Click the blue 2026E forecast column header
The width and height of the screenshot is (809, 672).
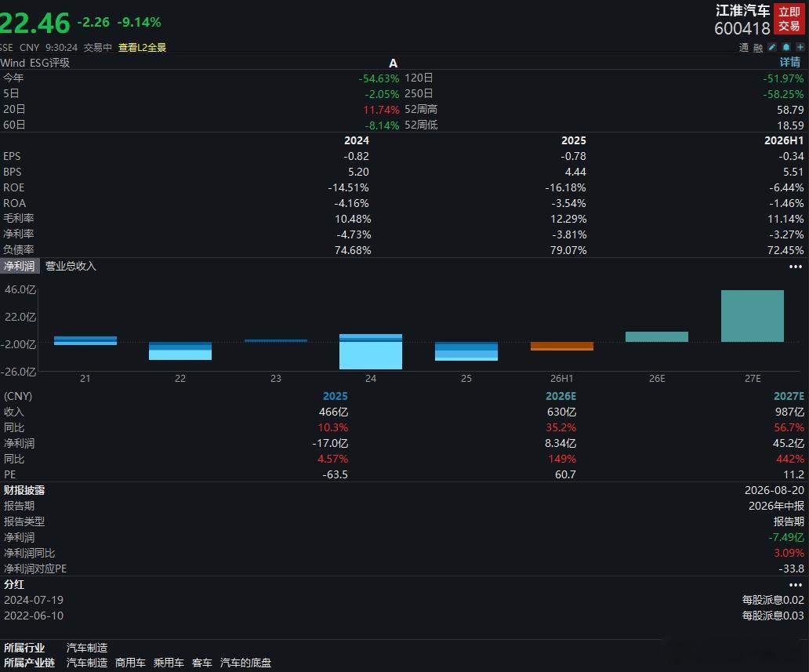click(x=560, y=396)
